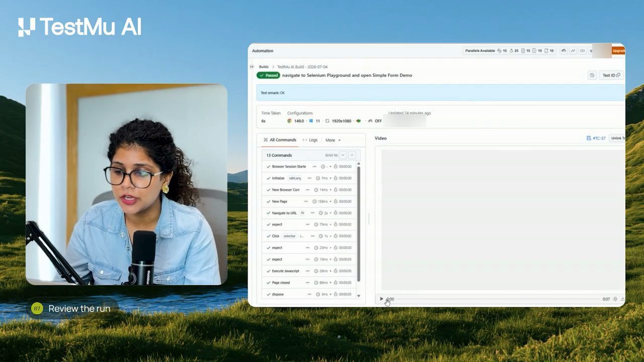Screen dimensions: 644x362
Task: Open TestMu AI Build - 2026-07-04 breadcrumb
Action: (x=302, y=67)
